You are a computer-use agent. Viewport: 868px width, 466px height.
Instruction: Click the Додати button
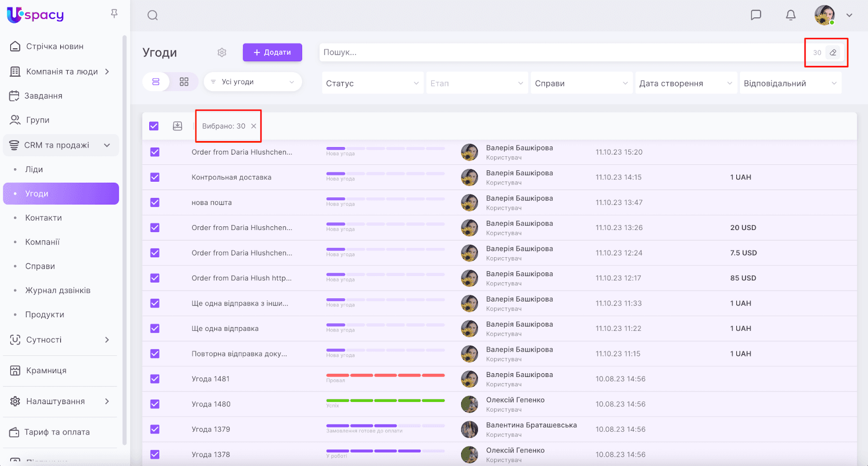click(272, 53)
